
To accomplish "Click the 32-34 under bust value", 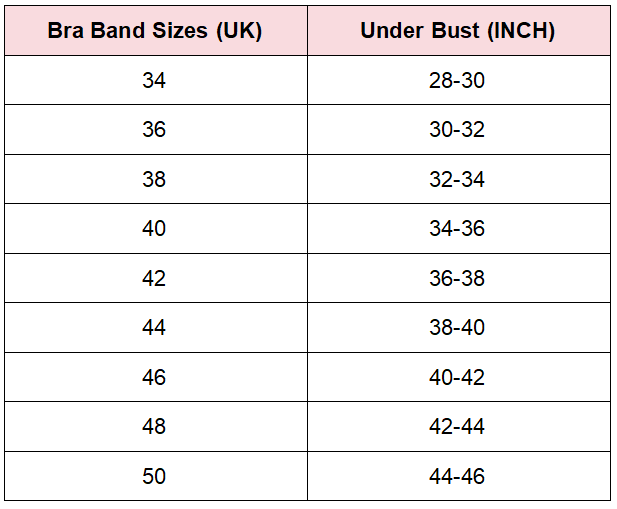I will coord(457,179).
